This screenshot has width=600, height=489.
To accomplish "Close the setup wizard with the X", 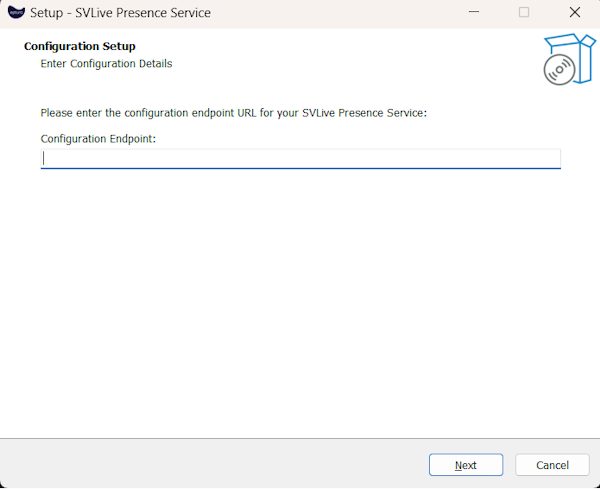I will (575, 13).
